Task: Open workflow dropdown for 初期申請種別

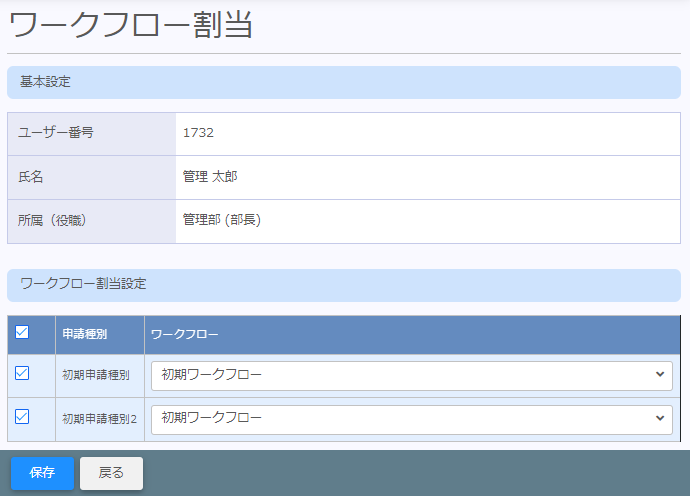Action: point(411,375)
